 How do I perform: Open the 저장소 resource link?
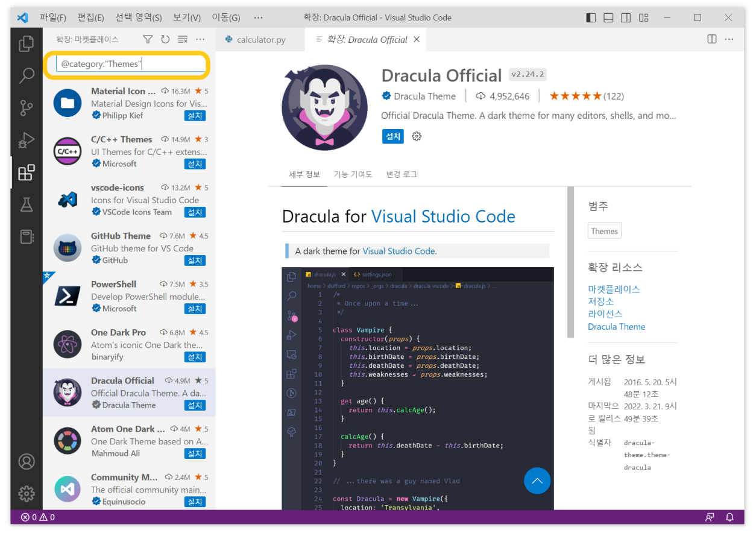tap(600, 301)
